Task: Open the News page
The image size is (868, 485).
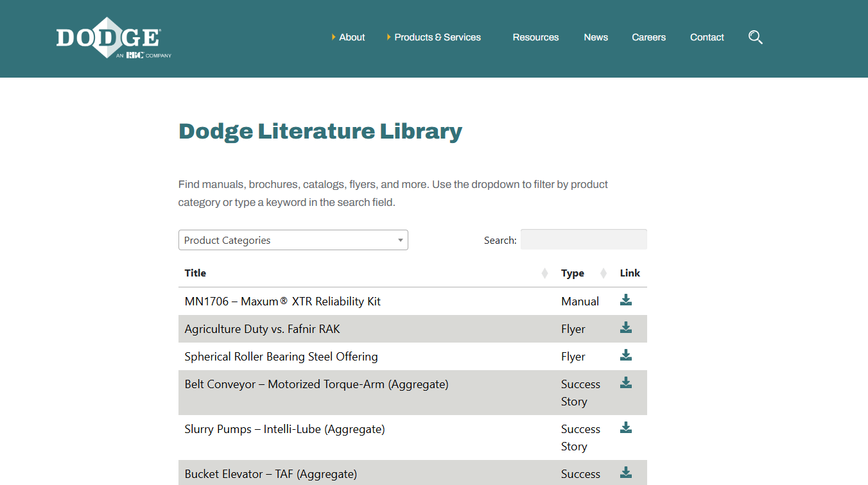Action: [x=596, y=37]
